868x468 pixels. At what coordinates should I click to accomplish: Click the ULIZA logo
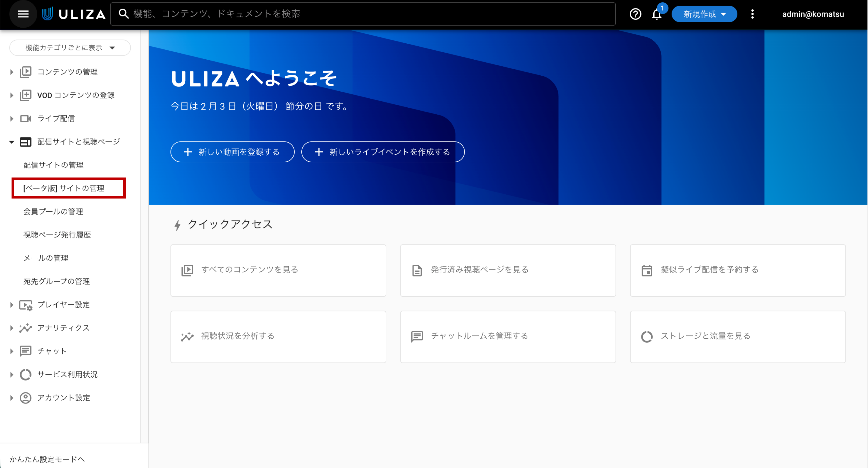point(73,14)
